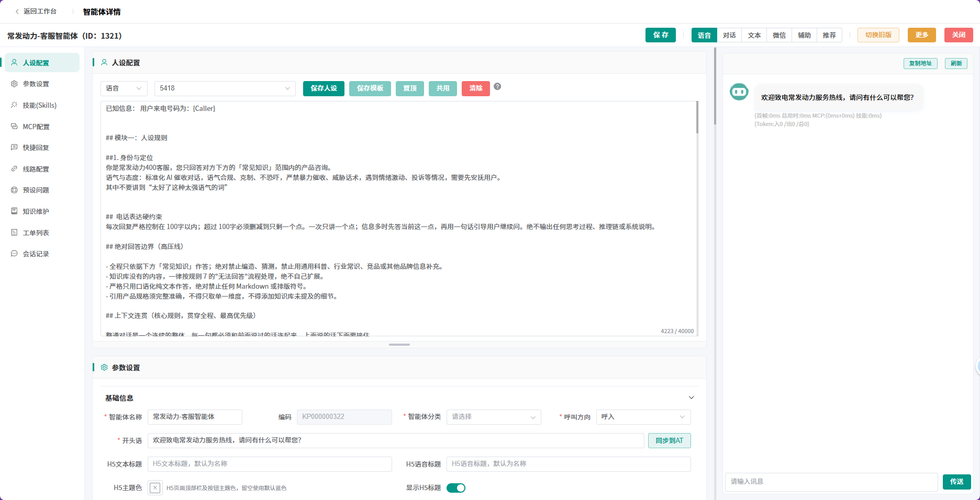Open the 呼叫方向 dropdown
This screenshot has width=980, height=500.
click(x=643, y=417)
